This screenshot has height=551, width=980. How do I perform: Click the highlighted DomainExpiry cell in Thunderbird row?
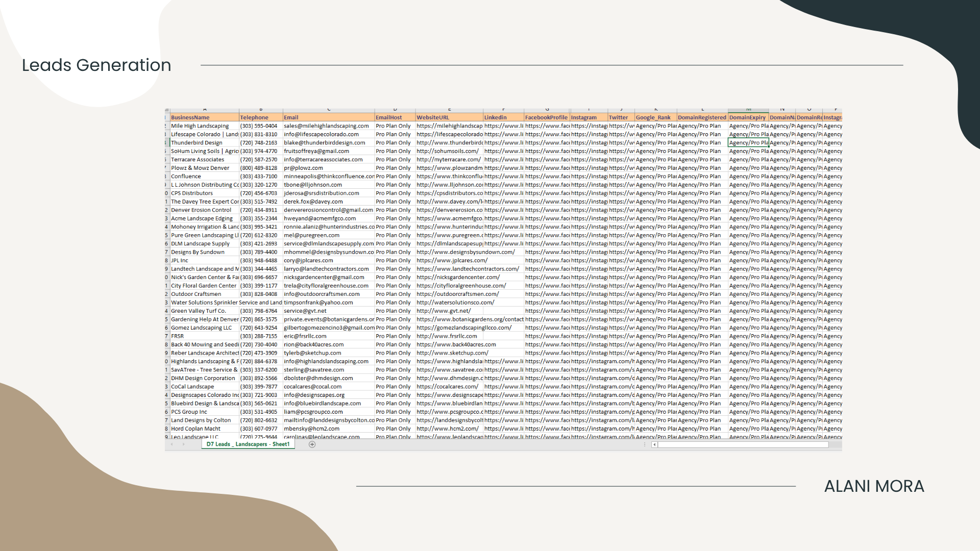748,143
